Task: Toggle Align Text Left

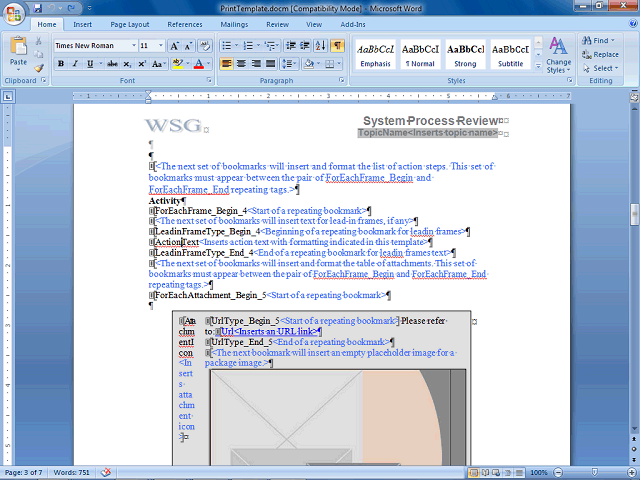Action: point(227,64)
